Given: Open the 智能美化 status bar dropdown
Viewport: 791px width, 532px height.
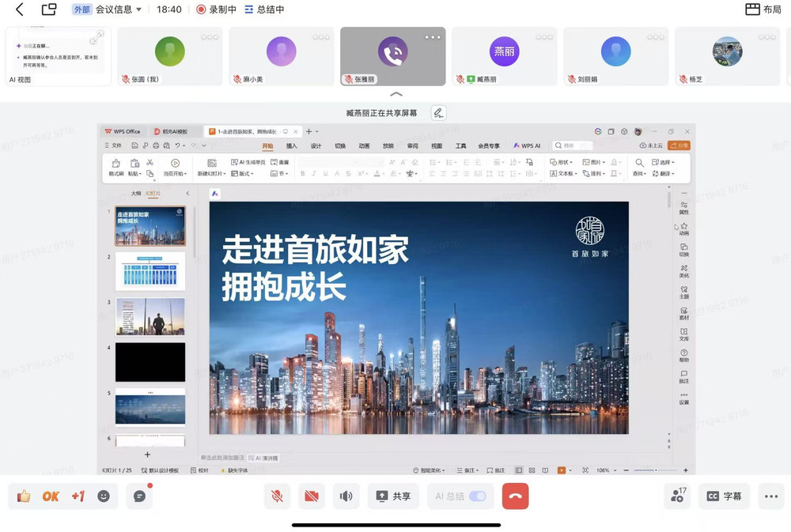Looking at the screenshot, I should coord(429,470).
